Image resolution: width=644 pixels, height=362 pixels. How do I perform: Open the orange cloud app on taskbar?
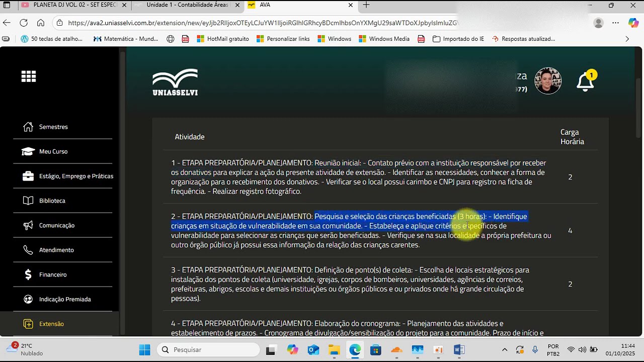396,349
